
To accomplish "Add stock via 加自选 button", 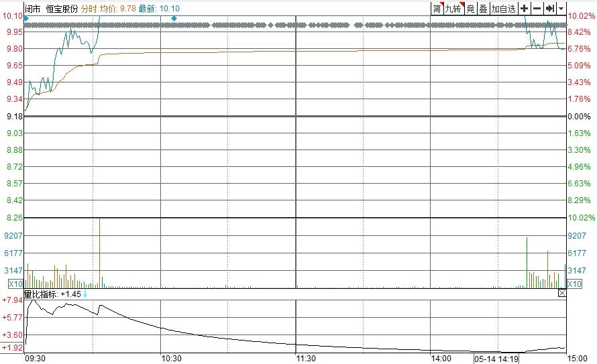I will click(x=503, y=8).
